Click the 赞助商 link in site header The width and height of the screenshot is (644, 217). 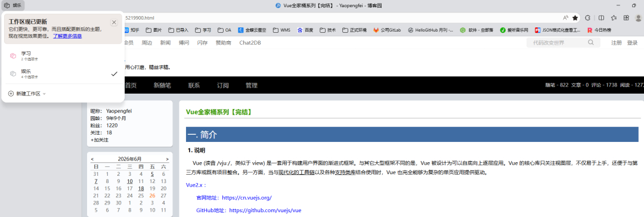(x=224, y=43)
